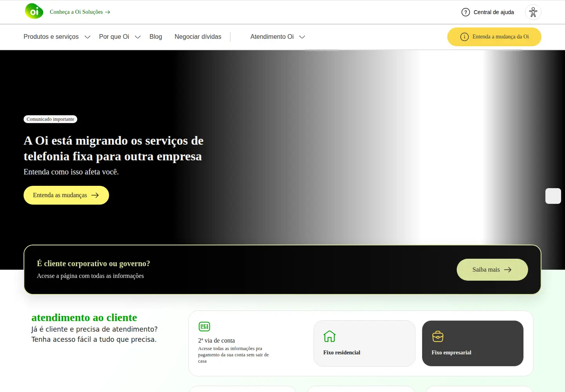Open the accessibility options icon
Image resolution: width=565 pixels, height=392 pixels.
533,12
